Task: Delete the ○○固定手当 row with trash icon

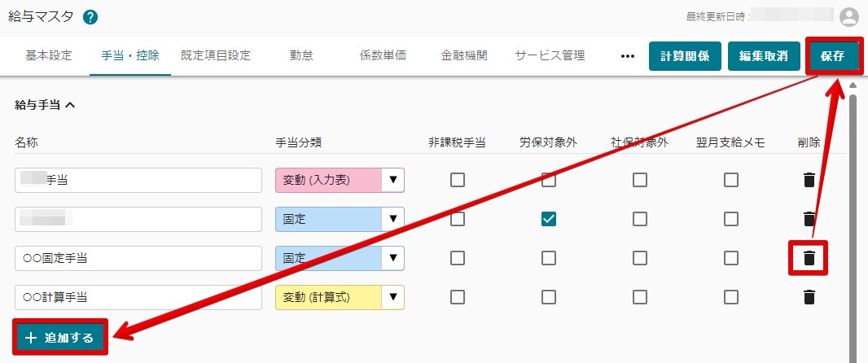Action: pos(809,258)
